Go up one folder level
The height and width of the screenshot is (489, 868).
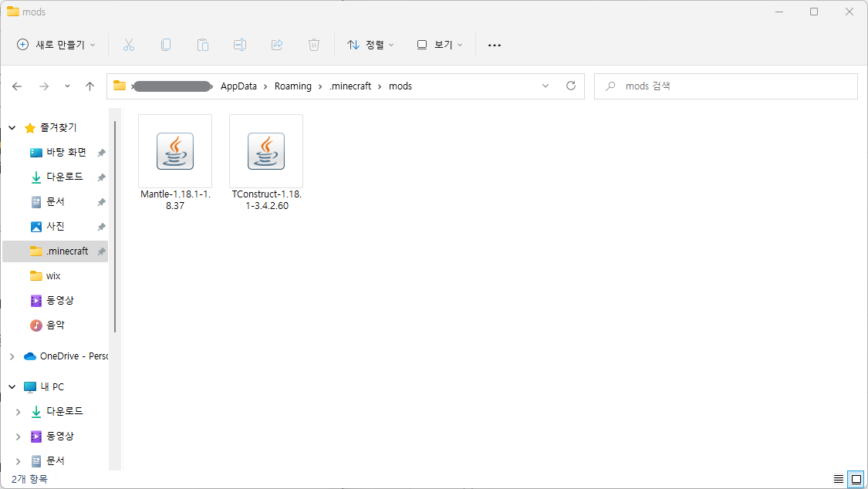pyautogui.click(x=90, y=86)
